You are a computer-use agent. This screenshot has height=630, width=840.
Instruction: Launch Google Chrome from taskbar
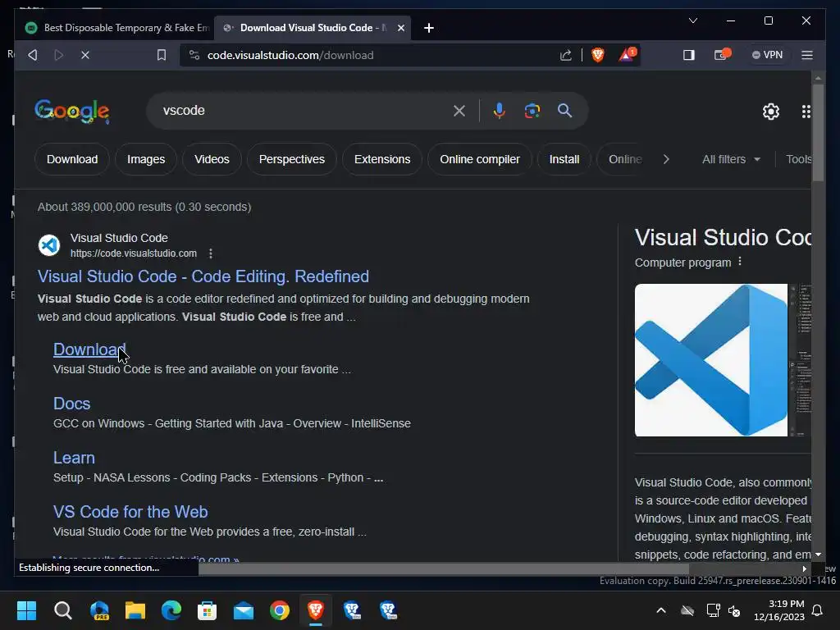[x=280, y=610]
